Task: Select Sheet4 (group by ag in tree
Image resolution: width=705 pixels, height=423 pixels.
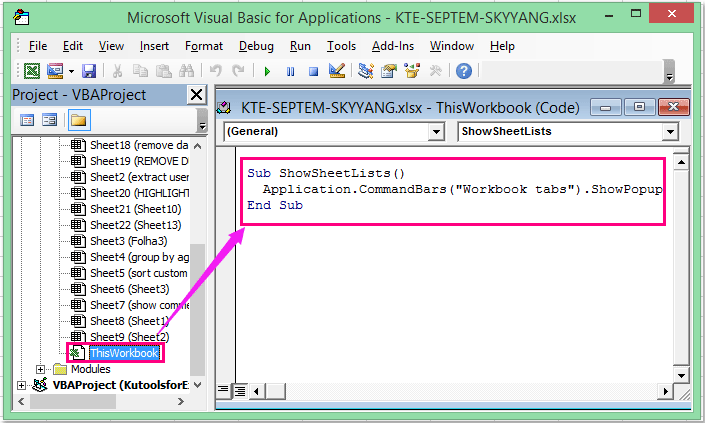Action: pyautogui.click(x=139, y=257)
